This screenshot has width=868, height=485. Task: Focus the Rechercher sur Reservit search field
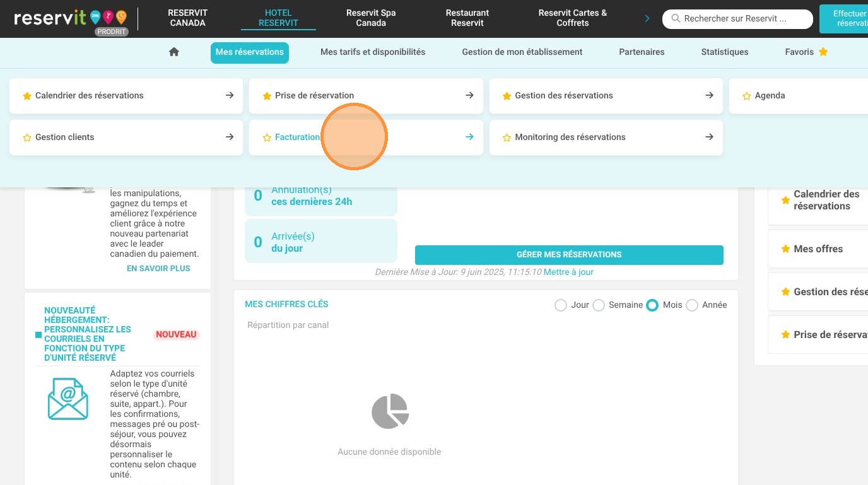737,19
